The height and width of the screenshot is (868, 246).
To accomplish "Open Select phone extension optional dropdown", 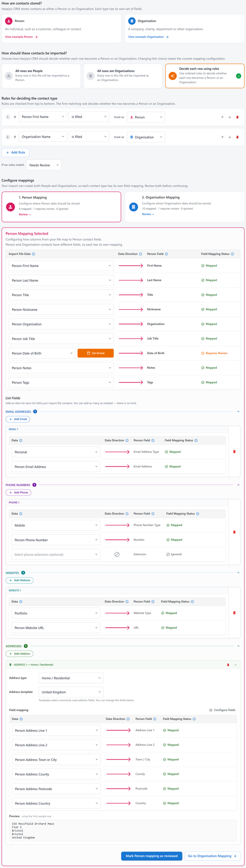I will (56, 555).
